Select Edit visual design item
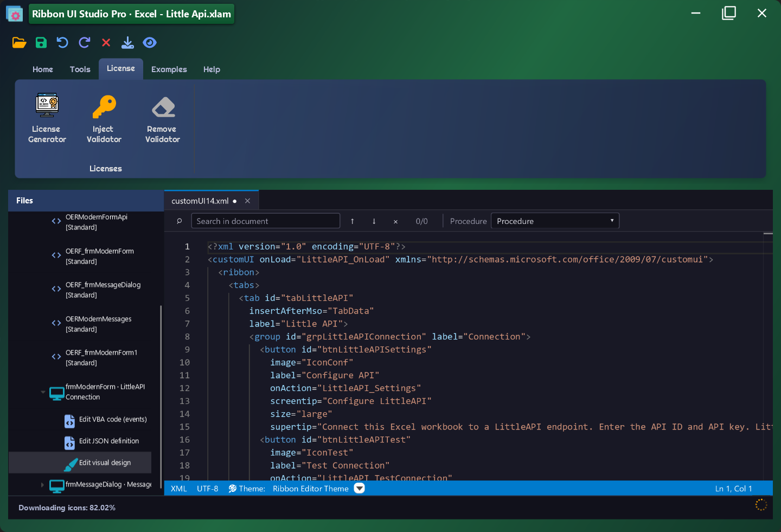781x532 pixels. click(x=80, y=463)
